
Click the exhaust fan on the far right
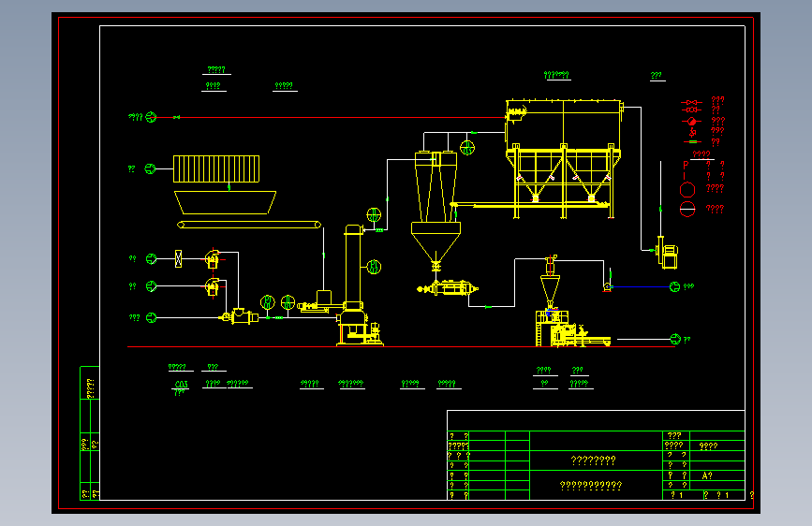click(x=667, y=253)
